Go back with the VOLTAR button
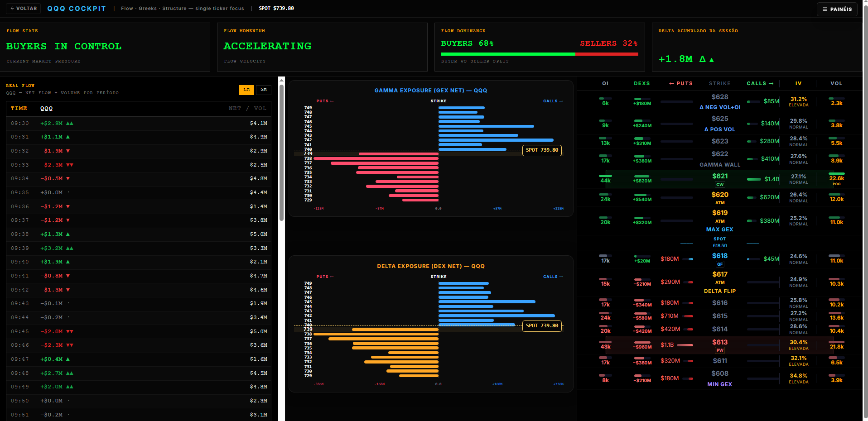The width and height of the screenshot is (868, 421). pos(24,9)
